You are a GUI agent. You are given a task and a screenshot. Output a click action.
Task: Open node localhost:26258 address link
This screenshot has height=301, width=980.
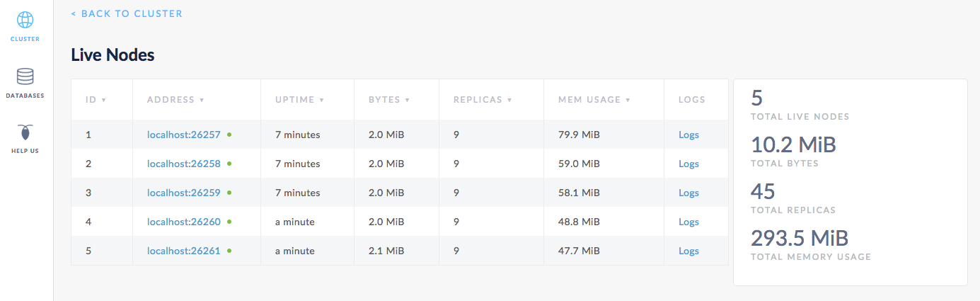pyautogui.click(x=183, y=164)
